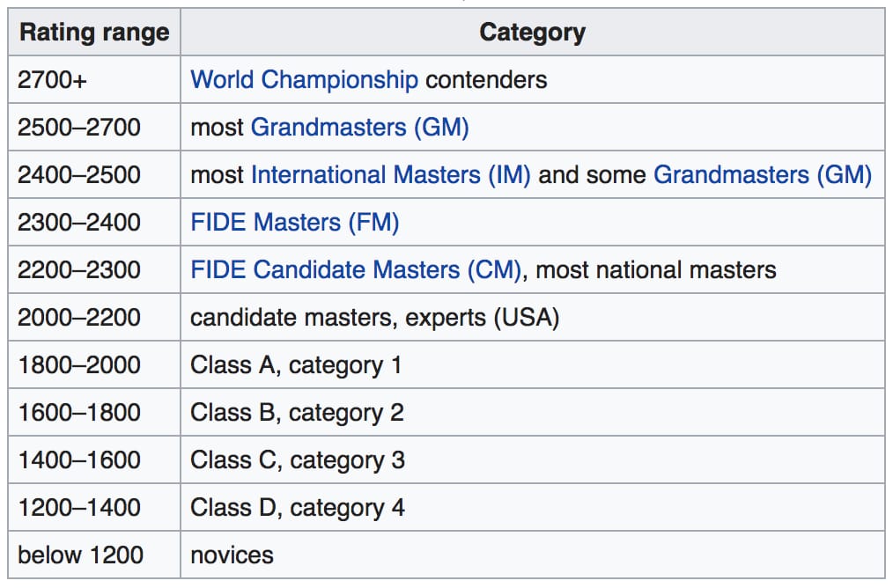Image resolution: width=893 pixels, height=588 pixels.
Task: Click the Rating range column header
Action: coord(94,32)
